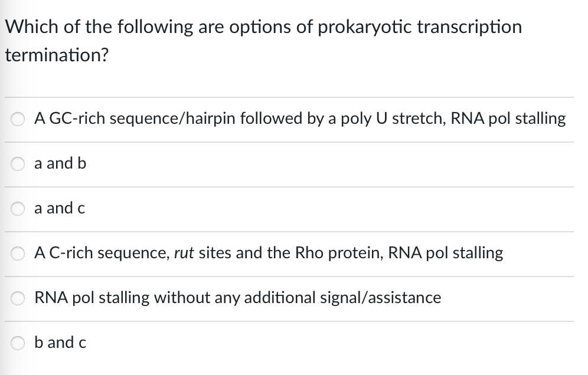This screenshot has width=588, height=375.
Task: Click the radio circle beside last option
Action: point(17,343)
